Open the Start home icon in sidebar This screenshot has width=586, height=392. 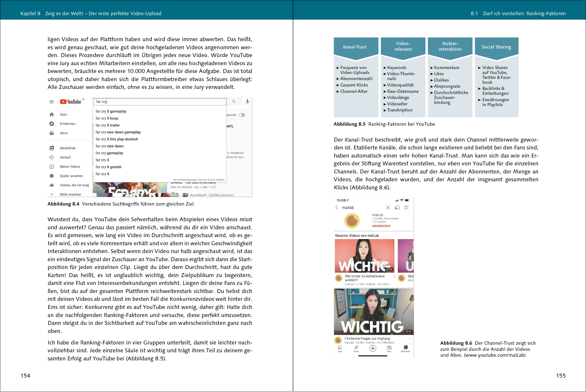51,114
